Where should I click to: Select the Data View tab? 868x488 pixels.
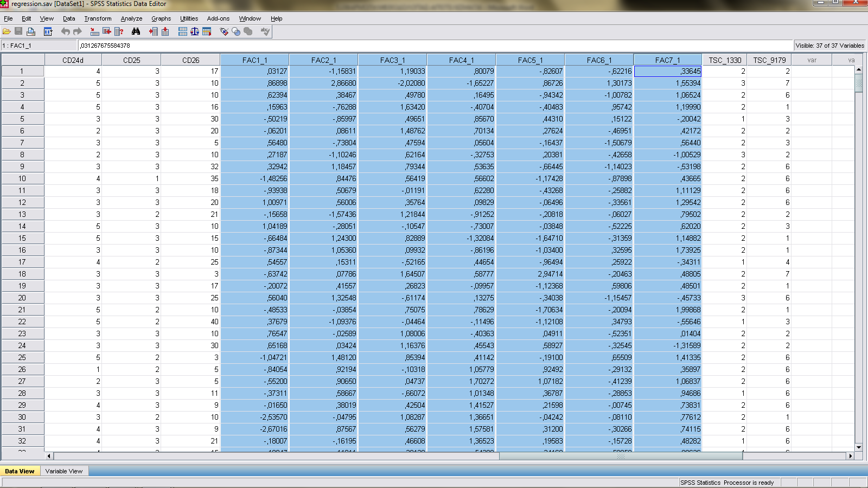point(20,471)
